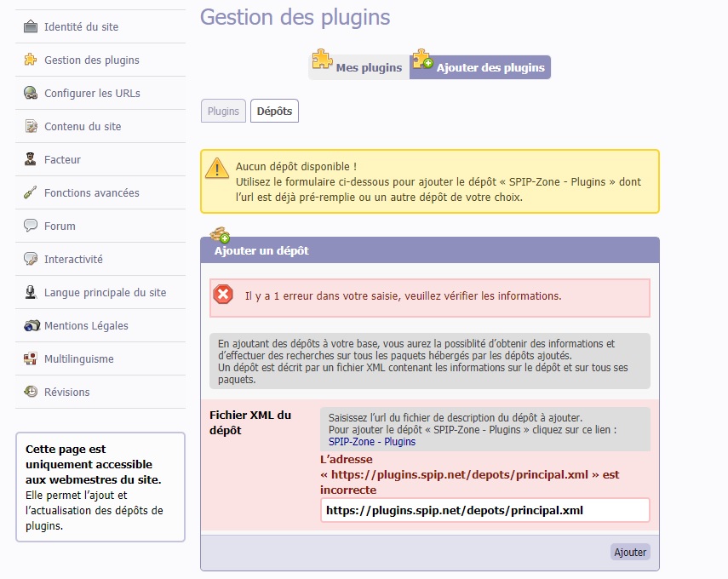Open Langue principale du site

(100, 292)
